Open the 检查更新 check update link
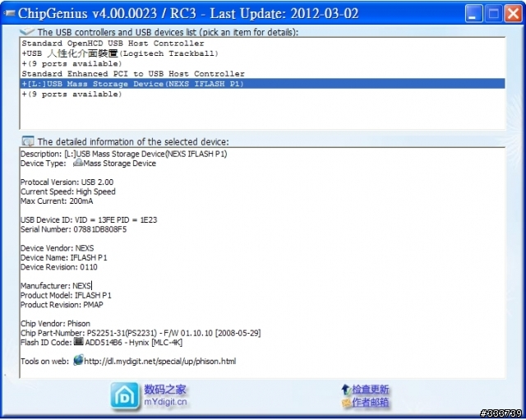This screenshot has height=420, width=526. (371, 390)
